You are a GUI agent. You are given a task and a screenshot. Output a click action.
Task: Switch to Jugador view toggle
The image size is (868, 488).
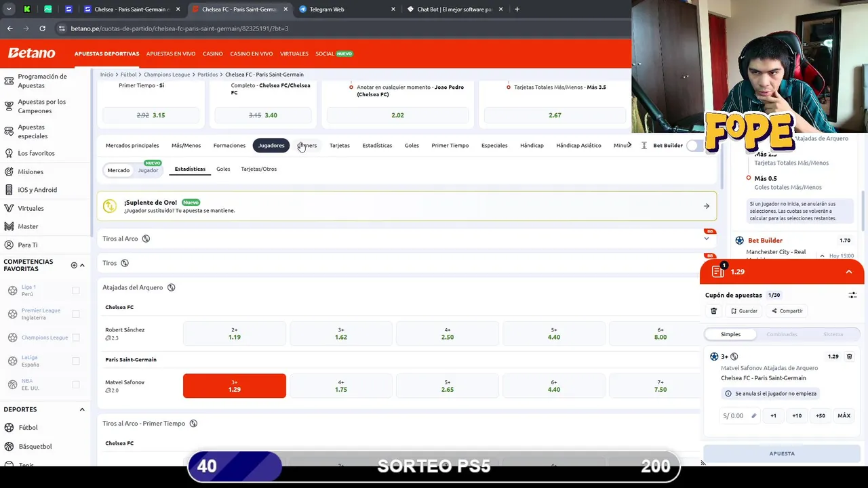(x=148, y=170)
